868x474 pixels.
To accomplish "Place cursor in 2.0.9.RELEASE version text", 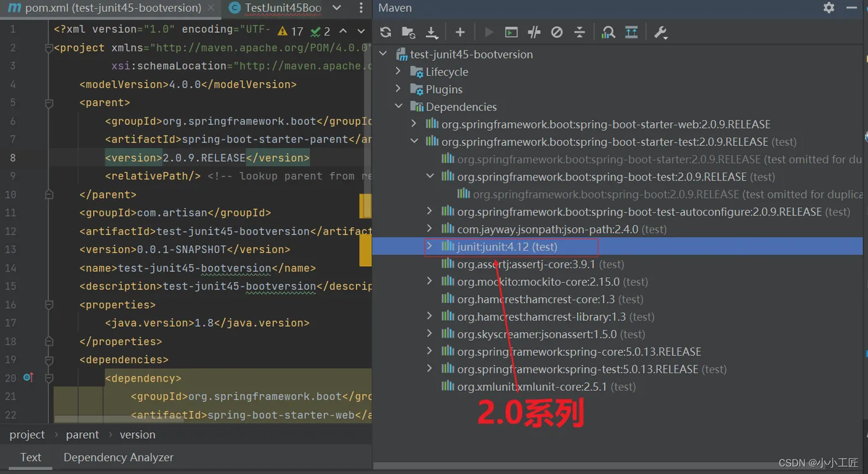I will point(204,158).
